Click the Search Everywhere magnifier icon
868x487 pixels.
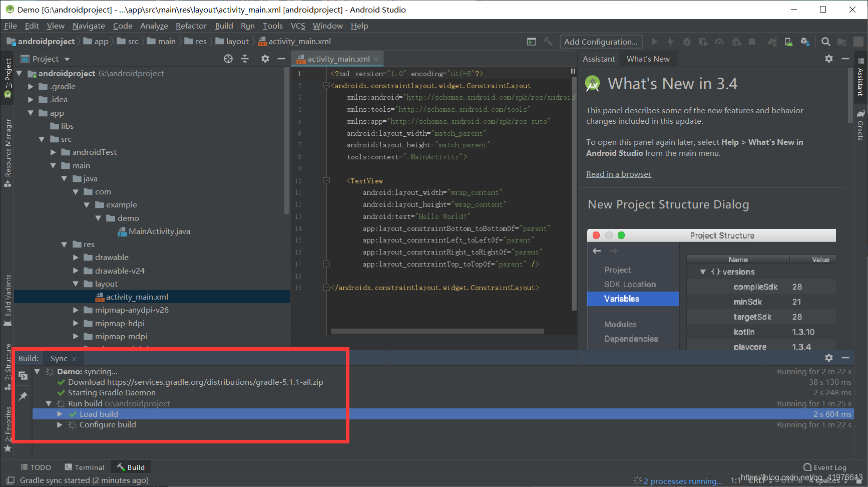pos(825,42)
